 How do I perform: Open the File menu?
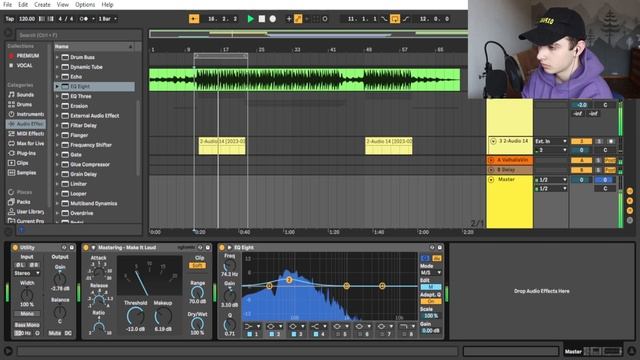point(7,4)
